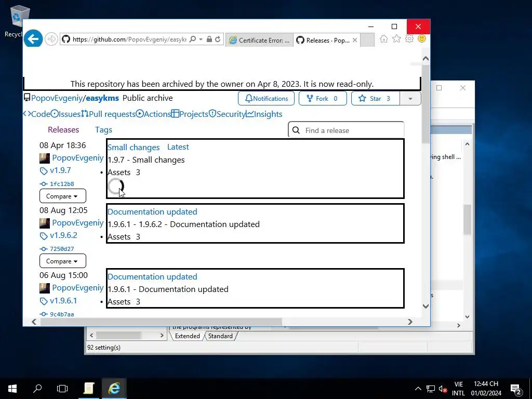The width and height of the screenshot is (532, 399).
Task: Show hidden system tray icons chevron
Action: click(x=418, y=389)
